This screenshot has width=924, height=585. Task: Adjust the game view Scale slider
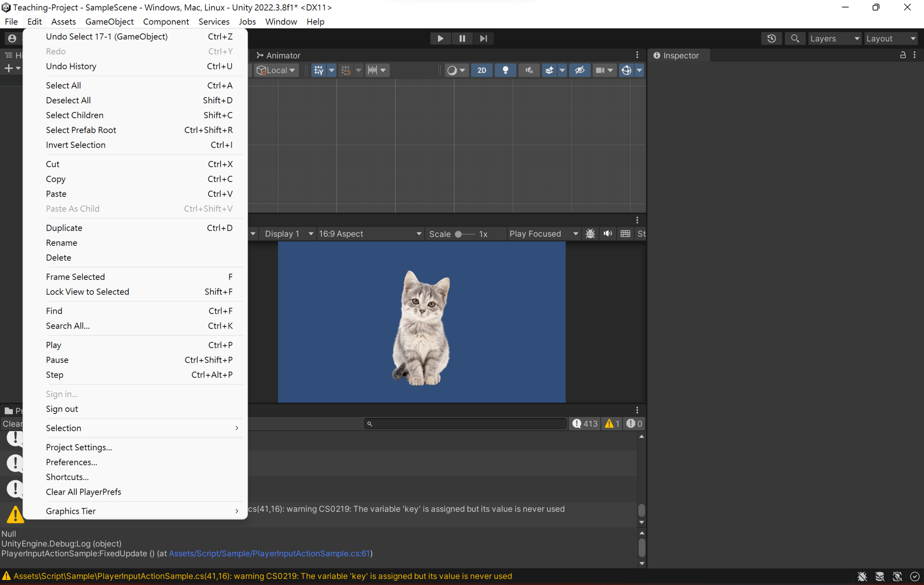click(459, 234)
